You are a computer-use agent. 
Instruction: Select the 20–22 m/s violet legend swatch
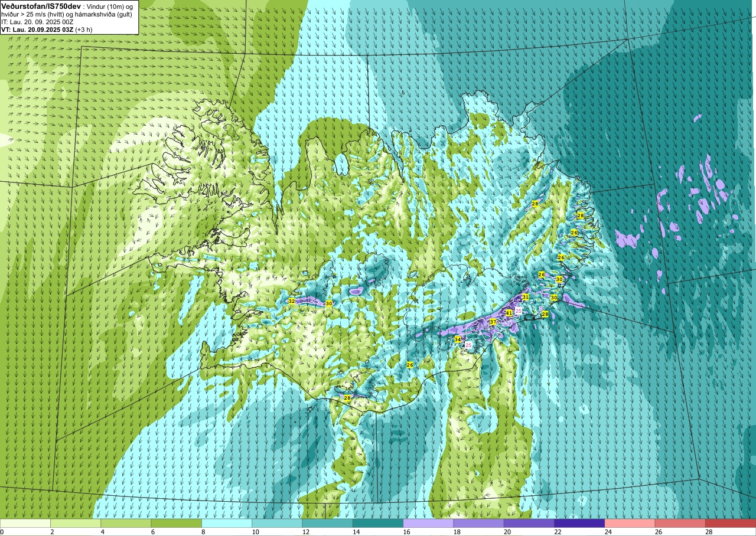tap(529, 523)
